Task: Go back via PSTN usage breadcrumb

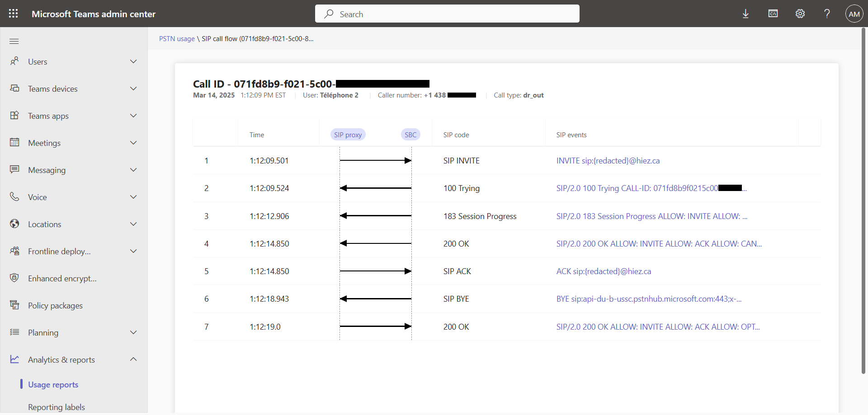Action: [x=177, y=39]
